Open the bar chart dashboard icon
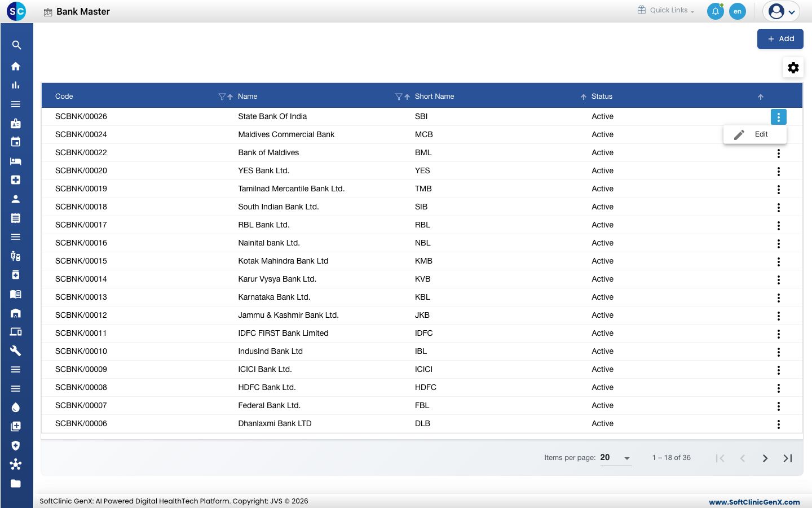The height and width of the screenshot is (508, 812). coord(16,85)
